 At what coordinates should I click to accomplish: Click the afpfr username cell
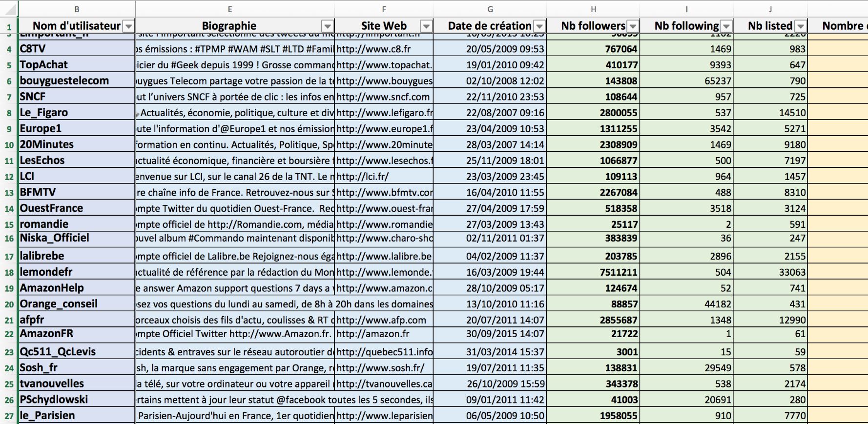pyautogui.click(x=77, y=320)
